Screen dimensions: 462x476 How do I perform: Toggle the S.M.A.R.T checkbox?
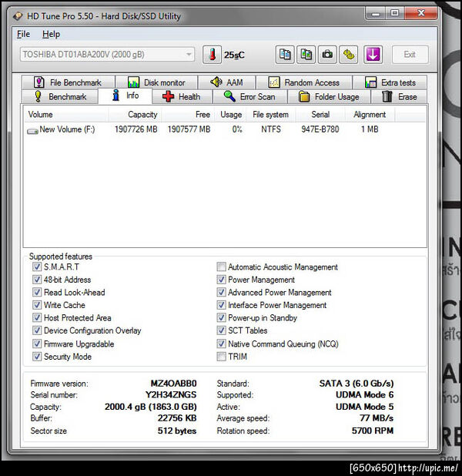(x=37, y=266)
